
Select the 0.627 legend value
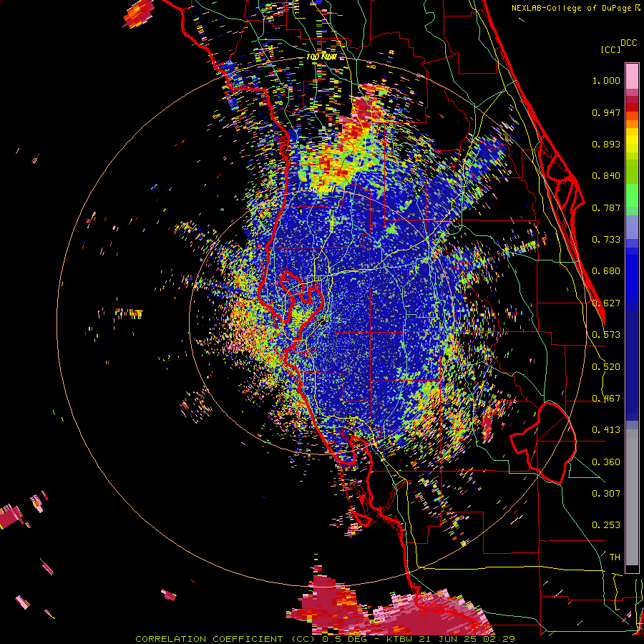point(606,303)
